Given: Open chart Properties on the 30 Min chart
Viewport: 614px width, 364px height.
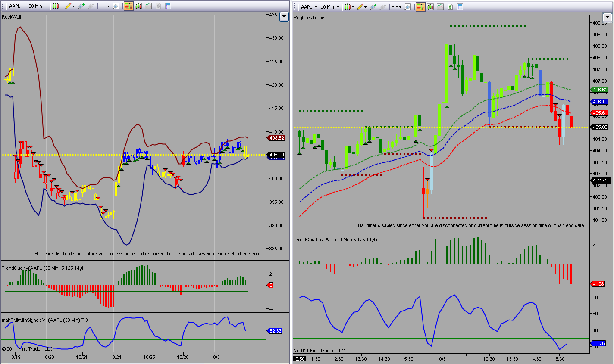Looking at the screenshot, I should pos(168,6).
